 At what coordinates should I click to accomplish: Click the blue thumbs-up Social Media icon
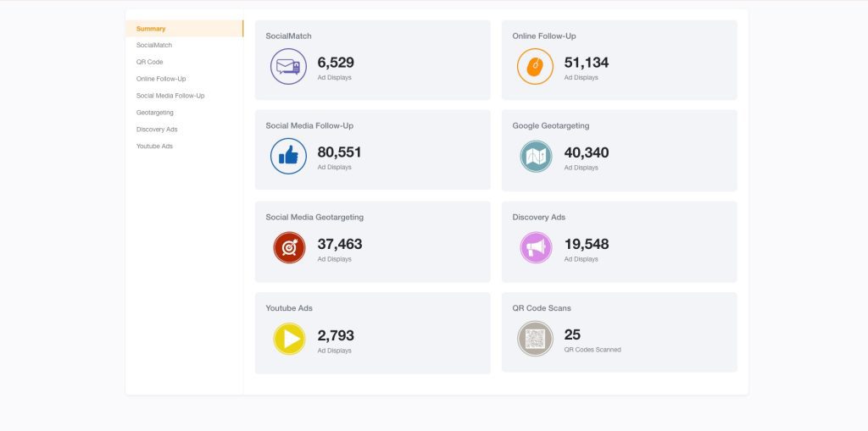click(x=288, y=156)
